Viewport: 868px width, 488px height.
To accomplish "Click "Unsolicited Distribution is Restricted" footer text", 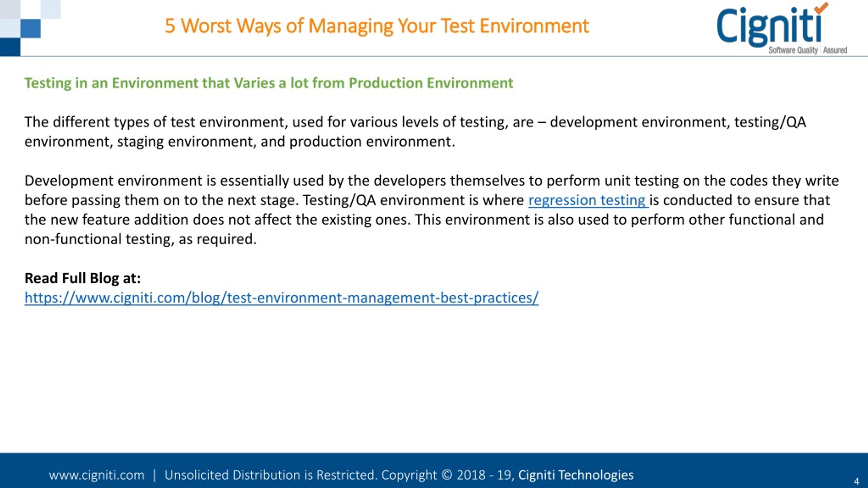I will click(x=271, y=475).
